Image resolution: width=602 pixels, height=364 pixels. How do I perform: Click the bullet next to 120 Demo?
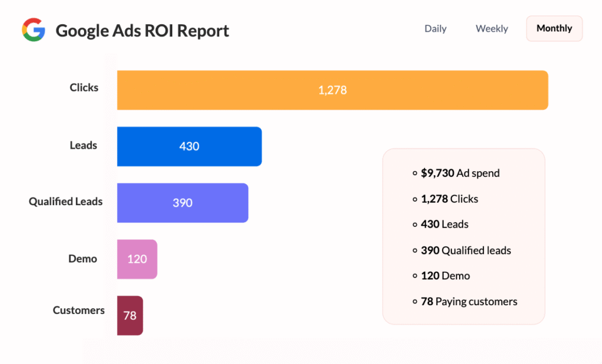(x=416, y=276)
